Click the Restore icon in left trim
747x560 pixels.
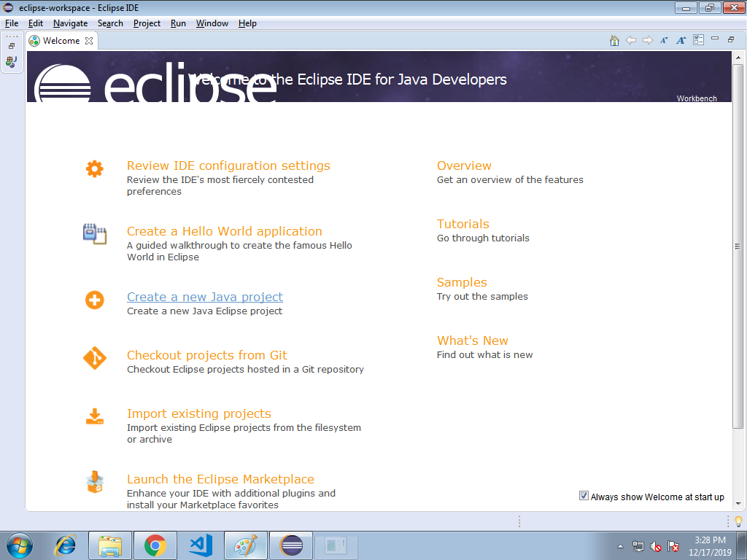[x=12, y=46]
